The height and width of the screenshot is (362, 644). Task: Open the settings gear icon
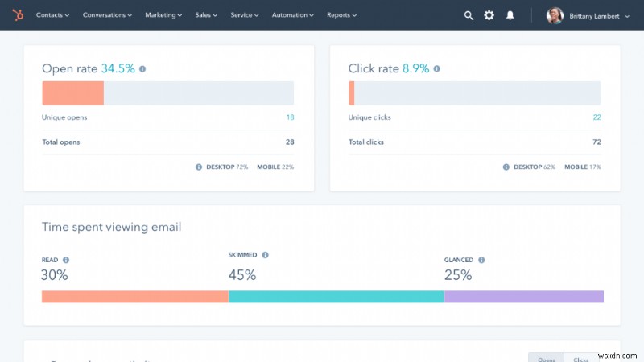[x=489, y=15]
